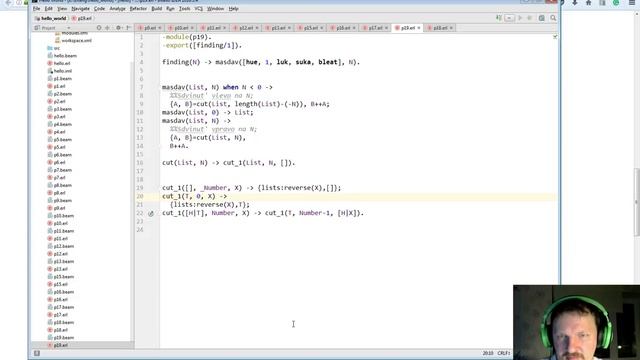Select p10.erl in project tree
This screenshot has height=360, width=640.
(58, 223)
